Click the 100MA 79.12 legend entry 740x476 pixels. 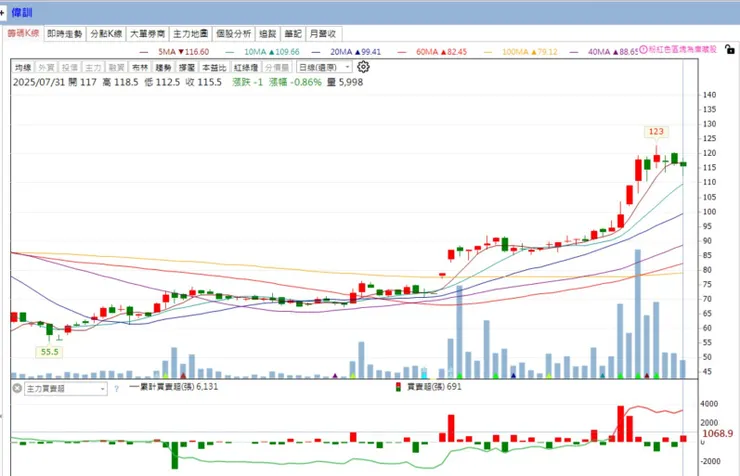530,51
